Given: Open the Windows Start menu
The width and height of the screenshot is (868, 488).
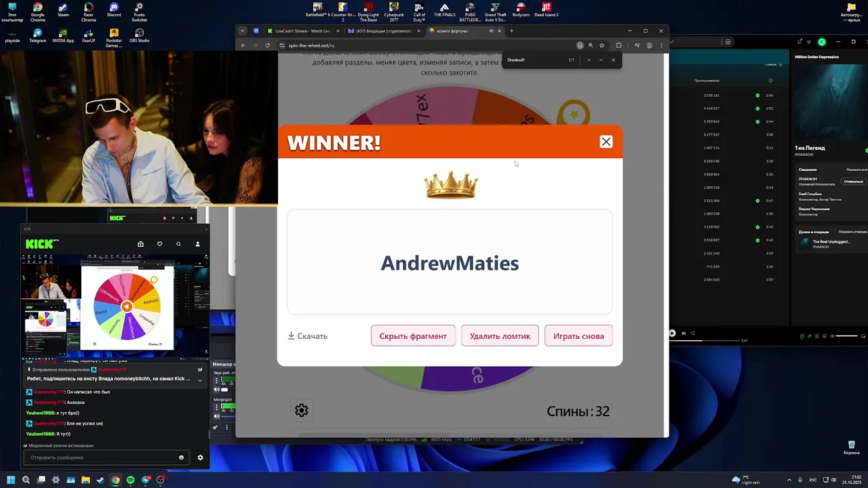Looking at the screenshot, I should tap(11, 480).
